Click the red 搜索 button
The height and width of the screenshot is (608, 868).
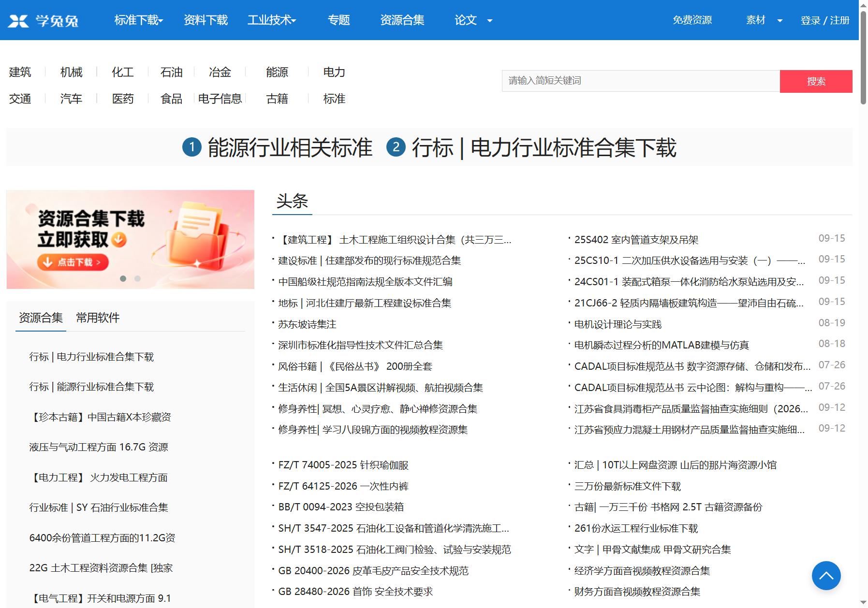pos(816,81)
